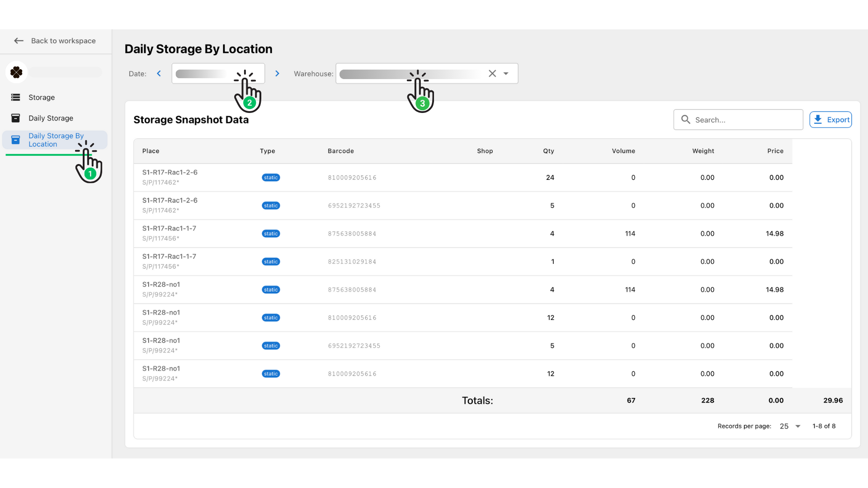Viewport: 868px width, 488px height.
Task: Click the Export button
Action: [830, 119]
